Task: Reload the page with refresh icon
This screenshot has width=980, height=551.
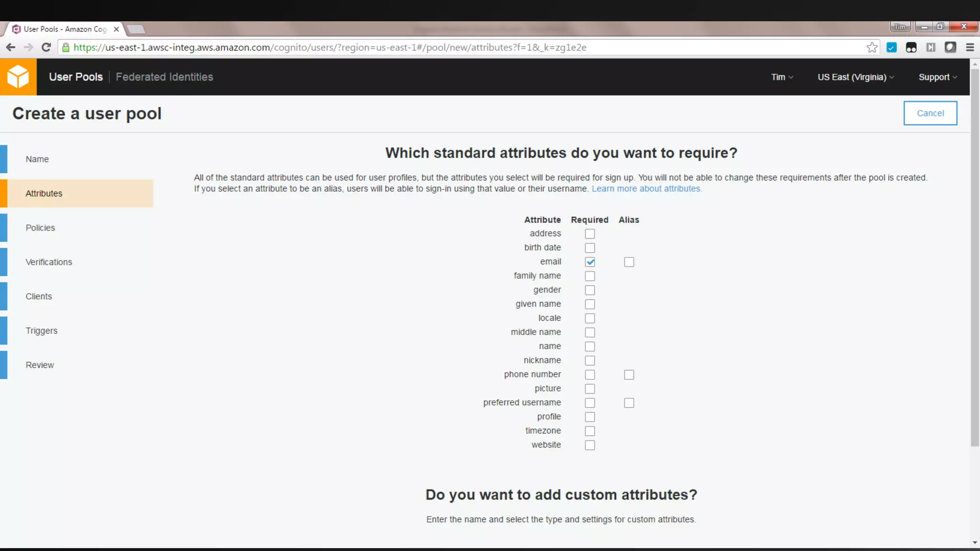Action: pos(46,47)
